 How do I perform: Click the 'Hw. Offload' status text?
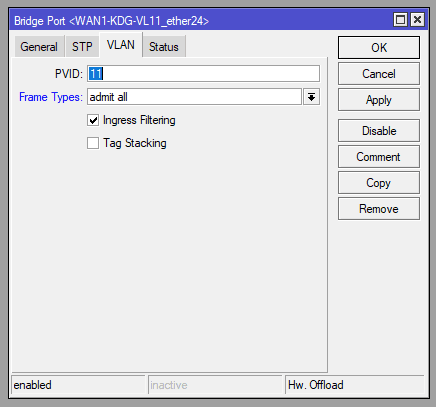click(316, 385)
